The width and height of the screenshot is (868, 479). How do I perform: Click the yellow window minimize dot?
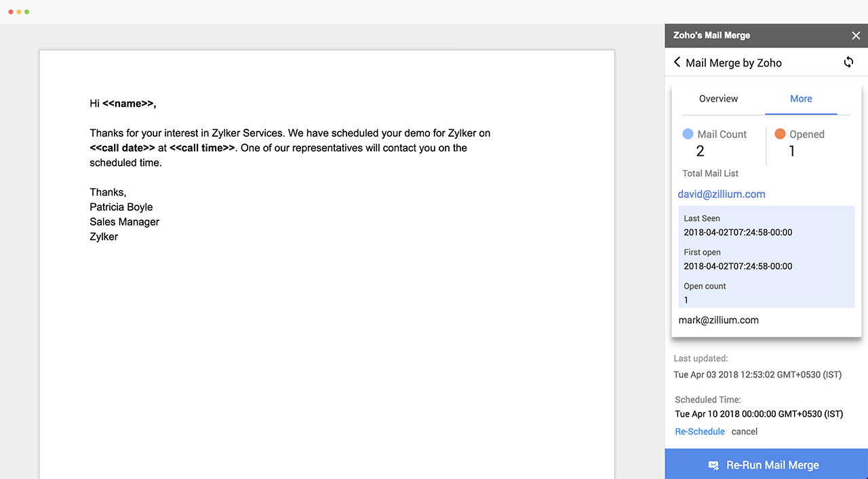coord(19,12)
